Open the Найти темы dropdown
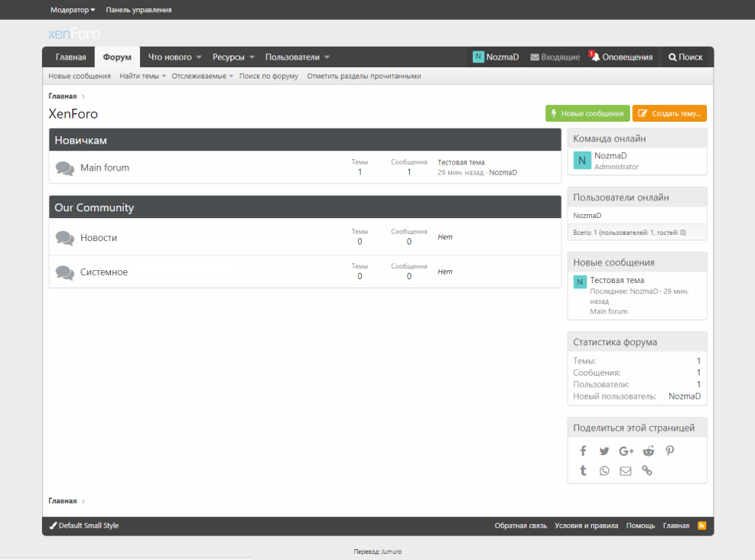755x560 pixels. click(142, 77)
